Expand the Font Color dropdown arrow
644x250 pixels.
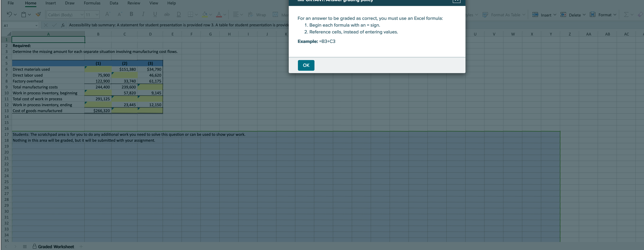pyautogui.click(x=225, y=15)
